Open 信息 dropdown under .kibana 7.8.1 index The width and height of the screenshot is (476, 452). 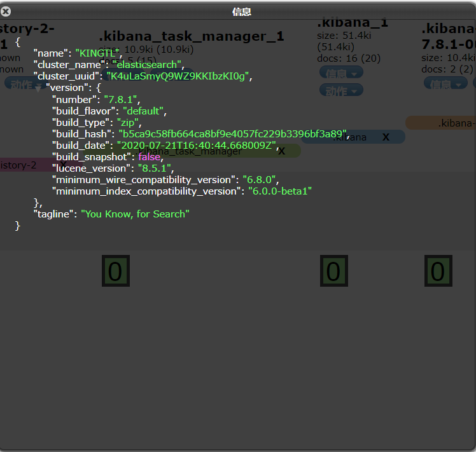pos(445,84)
